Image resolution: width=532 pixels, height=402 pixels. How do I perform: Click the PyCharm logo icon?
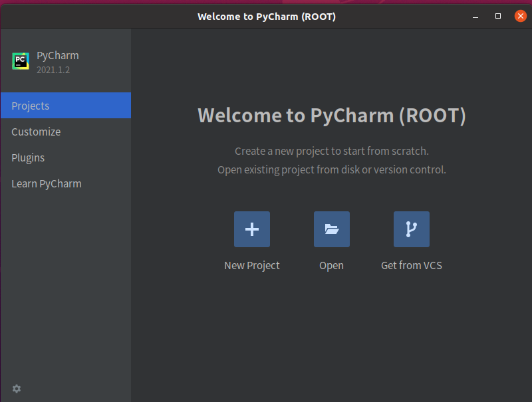pos(21,61)
